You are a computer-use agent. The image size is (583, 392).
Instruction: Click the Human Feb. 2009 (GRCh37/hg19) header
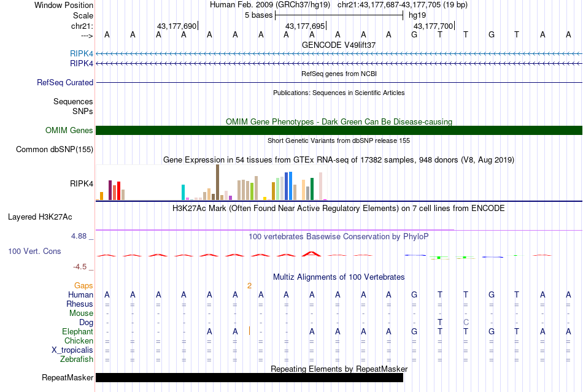point(270,5)
